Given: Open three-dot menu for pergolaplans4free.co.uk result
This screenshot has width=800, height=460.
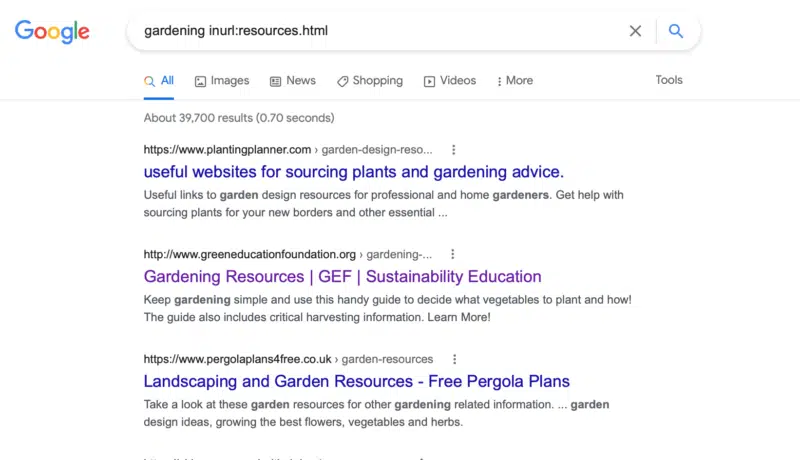Looking at the screenshot, I should (455, 360).
